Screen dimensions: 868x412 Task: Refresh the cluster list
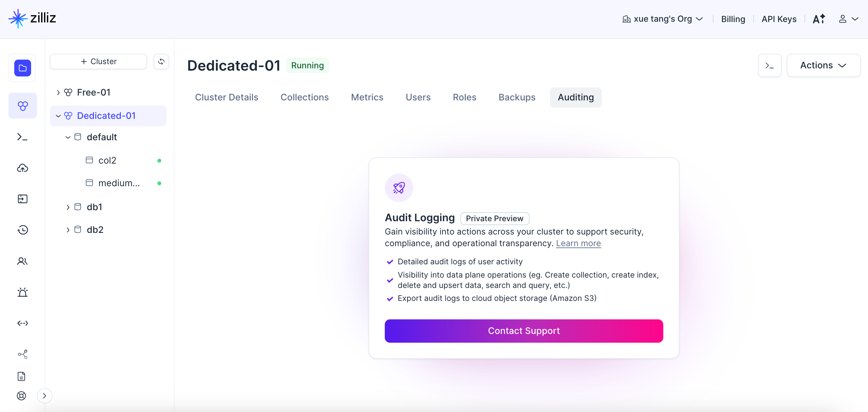tap(161, 61)
